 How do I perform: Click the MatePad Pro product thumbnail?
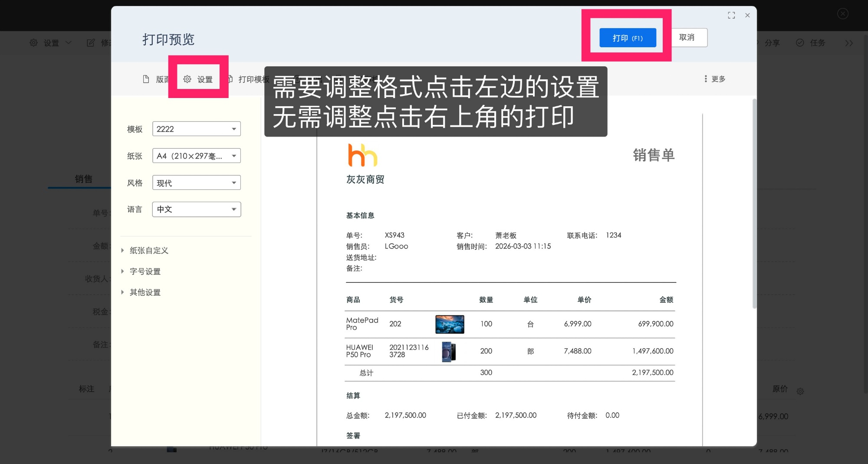(x=450, y=324)
